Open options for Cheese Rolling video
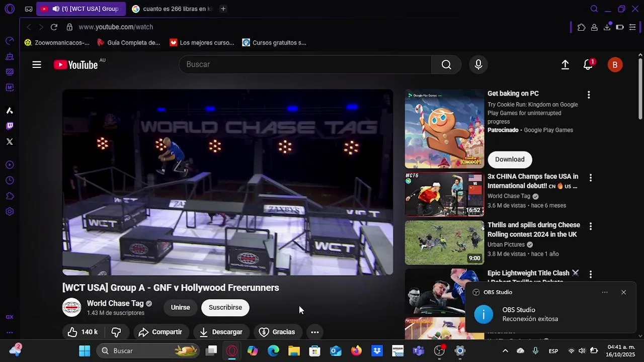The width and height of the screenshot is (644, 362). 591,226
